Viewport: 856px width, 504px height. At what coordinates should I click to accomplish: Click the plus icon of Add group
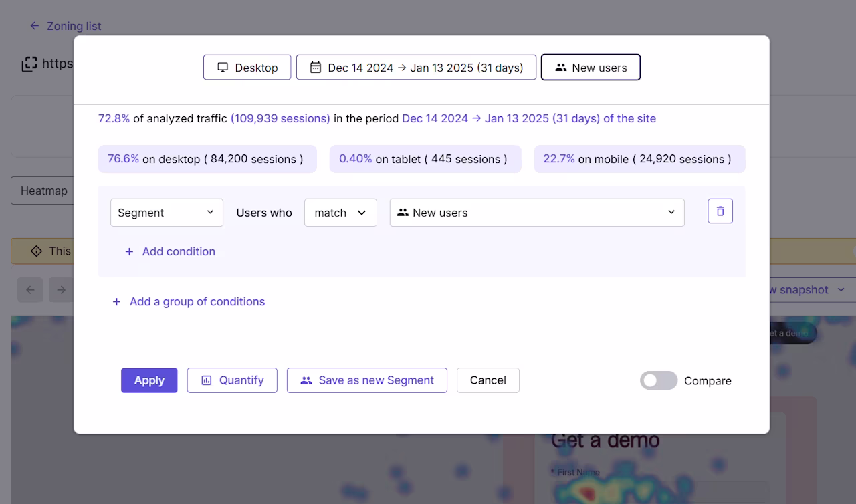tap(116, 302)
